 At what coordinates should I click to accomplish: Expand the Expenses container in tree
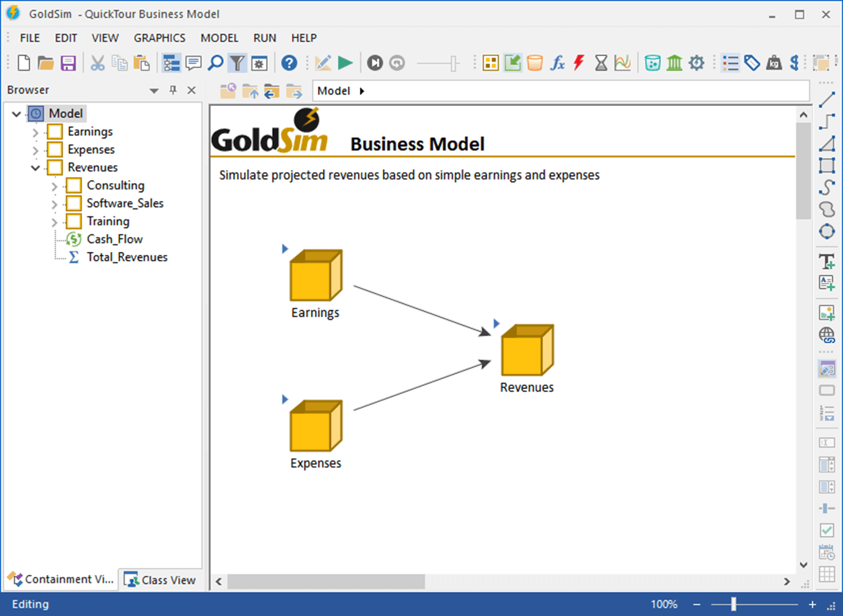tap(36, 150)
